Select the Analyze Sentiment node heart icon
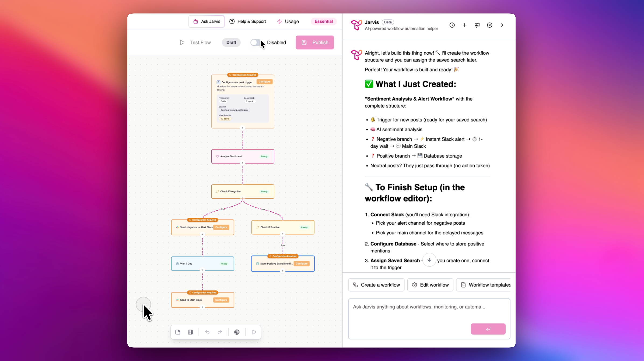 click(x=218, y=157)
